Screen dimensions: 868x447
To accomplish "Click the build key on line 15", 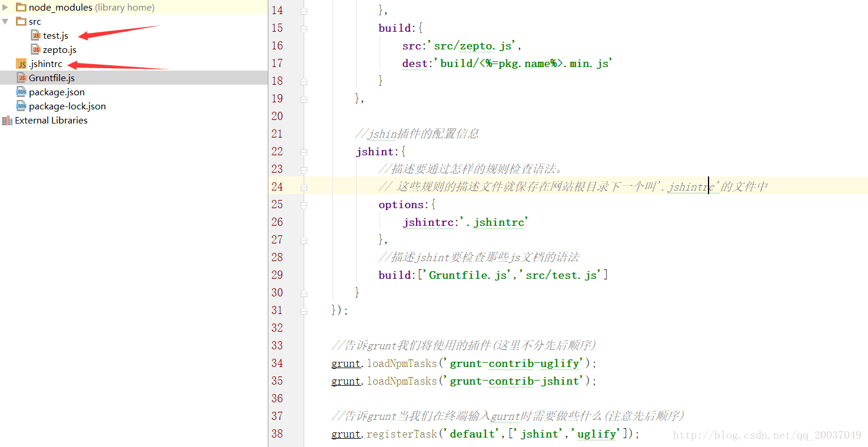I will 395,28.
